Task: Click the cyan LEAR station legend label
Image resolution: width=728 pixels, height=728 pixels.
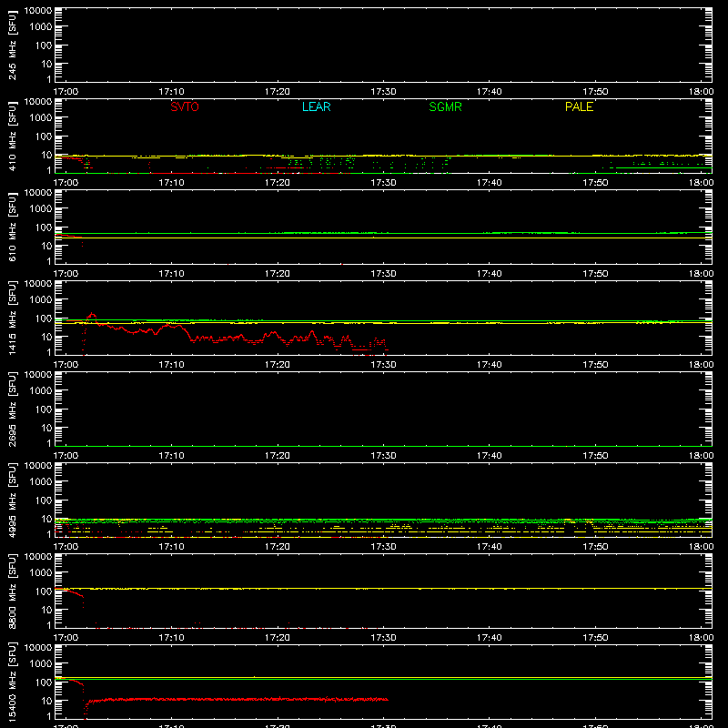Action: 316,106
